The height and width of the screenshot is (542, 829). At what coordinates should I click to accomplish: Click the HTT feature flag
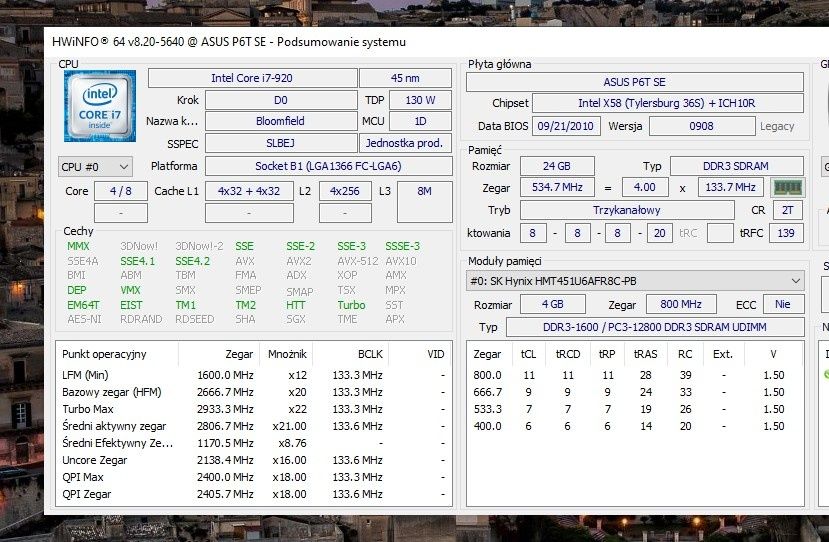[296, 305]
